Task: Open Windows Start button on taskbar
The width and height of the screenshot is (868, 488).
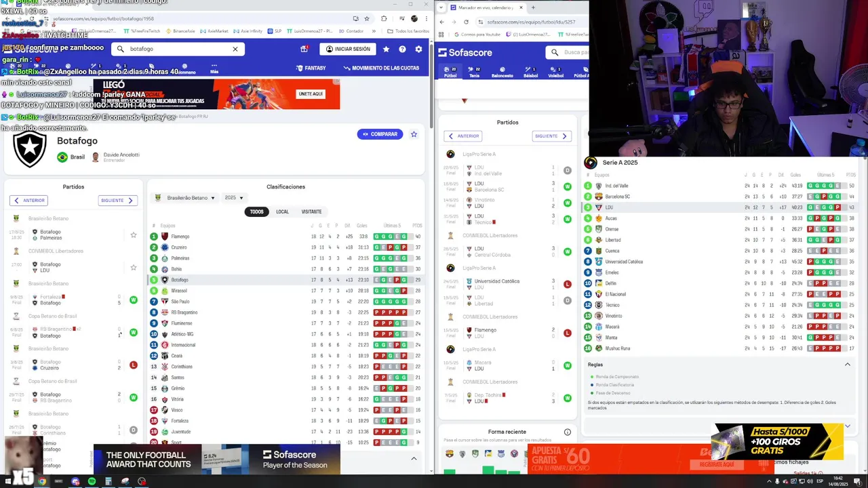Action: coord(8,481)
